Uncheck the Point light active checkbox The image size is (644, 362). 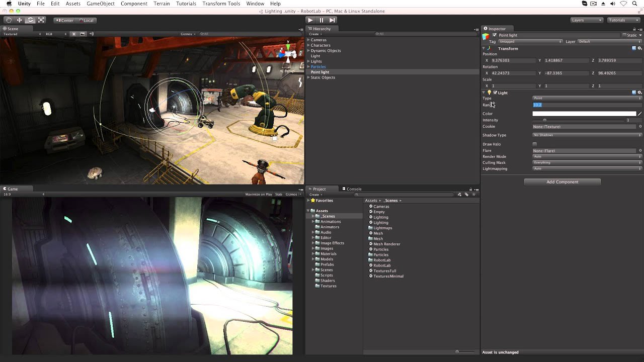pos(495,35)
